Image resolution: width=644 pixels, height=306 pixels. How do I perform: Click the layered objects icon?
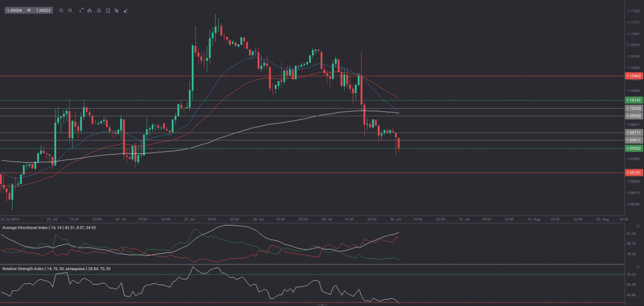click(116, 11)
